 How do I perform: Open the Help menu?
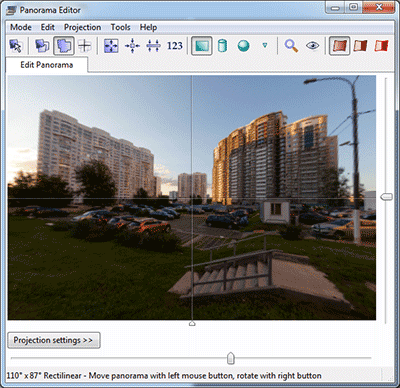click(148, 27)
